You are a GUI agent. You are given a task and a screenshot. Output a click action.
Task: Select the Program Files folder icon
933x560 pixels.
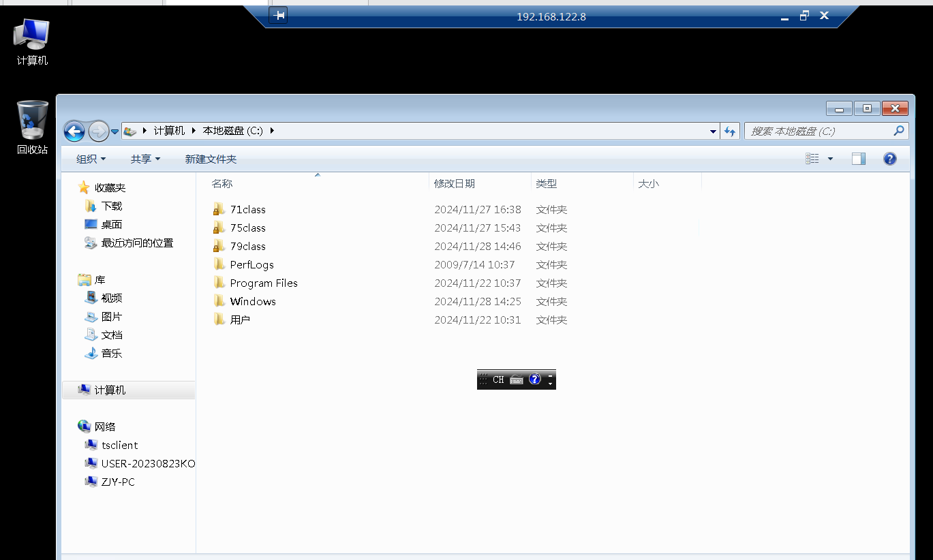point(219,283)
